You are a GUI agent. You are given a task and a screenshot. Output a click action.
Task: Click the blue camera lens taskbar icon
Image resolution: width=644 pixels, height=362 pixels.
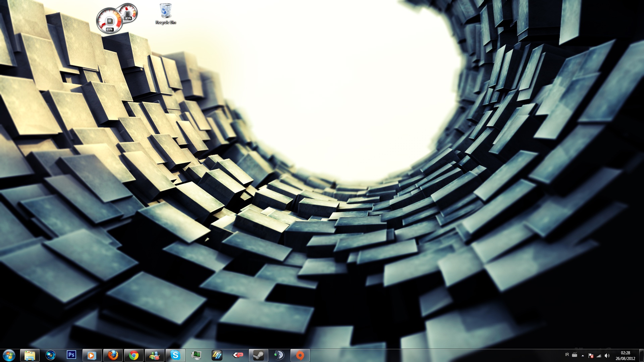click(x=51, y=355)
